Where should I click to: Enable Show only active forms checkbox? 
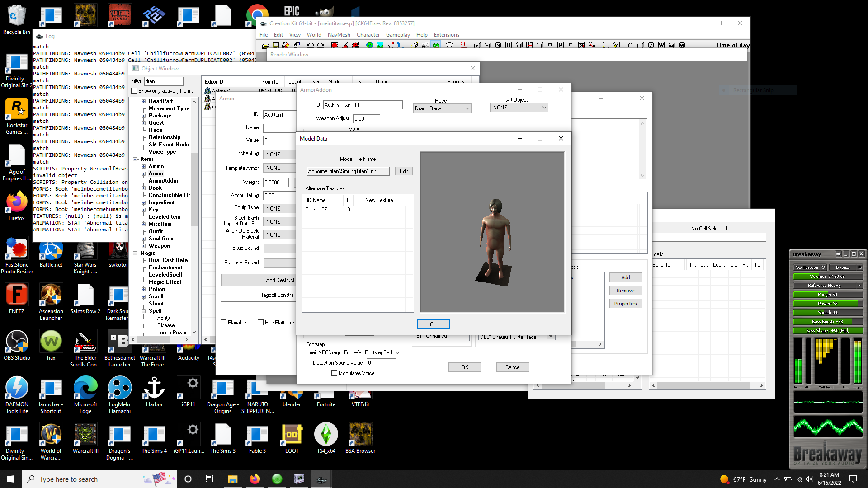(134, 91)
